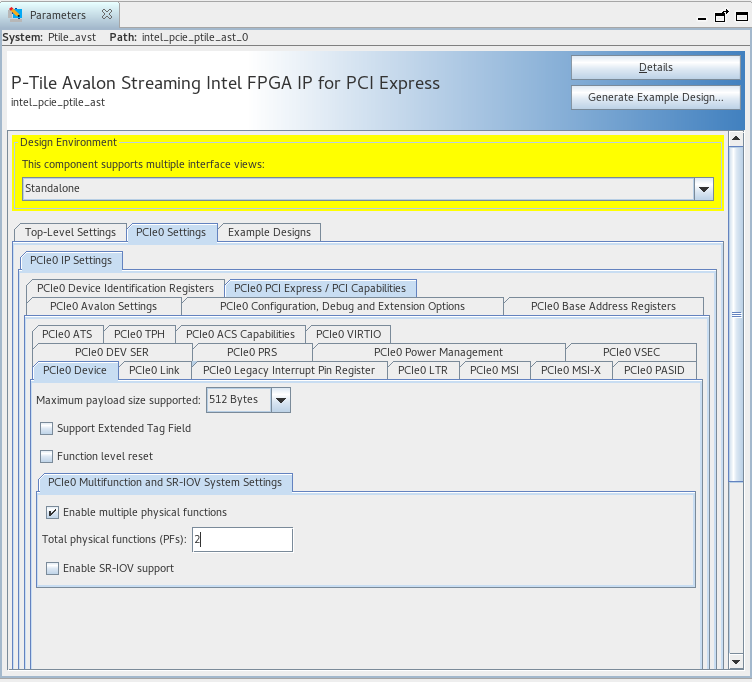Select PCIe0 PCI Express / PCI Capabilities tab
This screenshot has width=752, height=682.
[x=320, y=288]
